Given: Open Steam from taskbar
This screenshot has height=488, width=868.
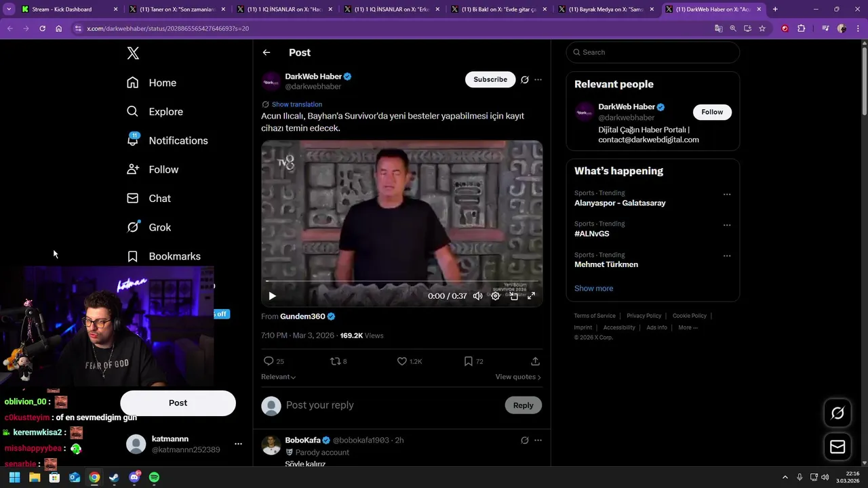Looking at the screenshot, I should click(x=114, y=477).
